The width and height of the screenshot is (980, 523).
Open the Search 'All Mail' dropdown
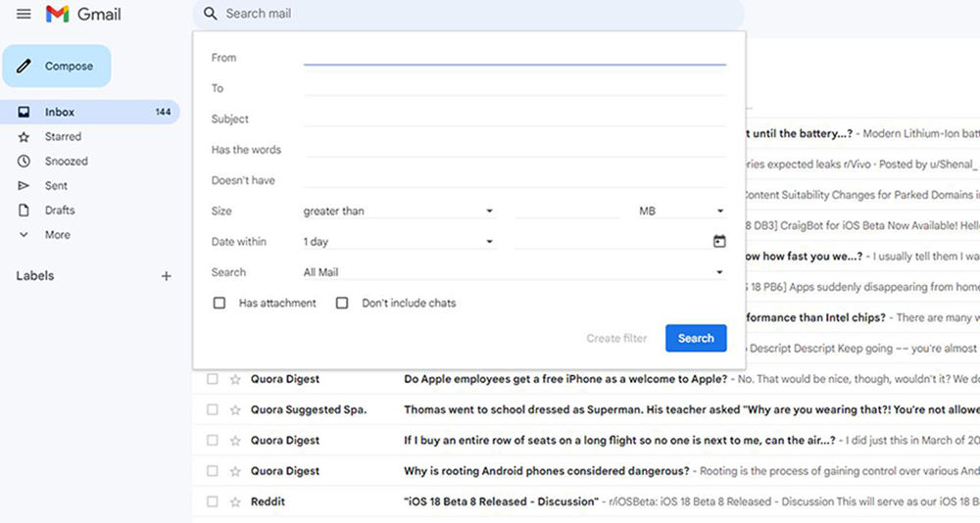514,272
